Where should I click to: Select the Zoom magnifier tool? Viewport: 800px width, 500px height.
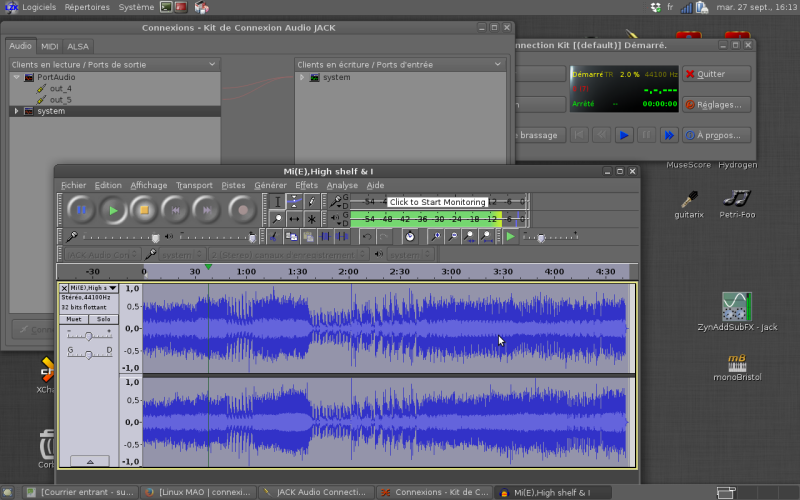pos(278,218)
